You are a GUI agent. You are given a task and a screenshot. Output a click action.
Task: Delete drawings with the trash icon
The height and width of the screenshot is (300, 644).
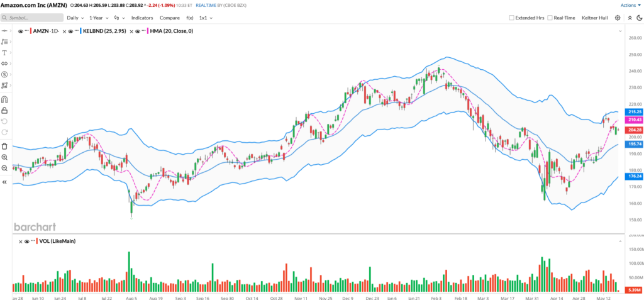4,146
